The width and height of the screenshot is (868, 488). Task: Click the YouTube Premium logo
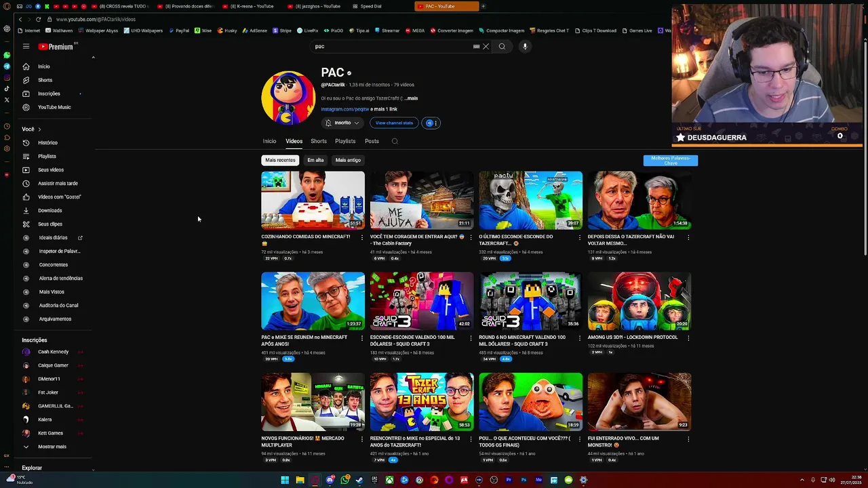click(56, 47)
